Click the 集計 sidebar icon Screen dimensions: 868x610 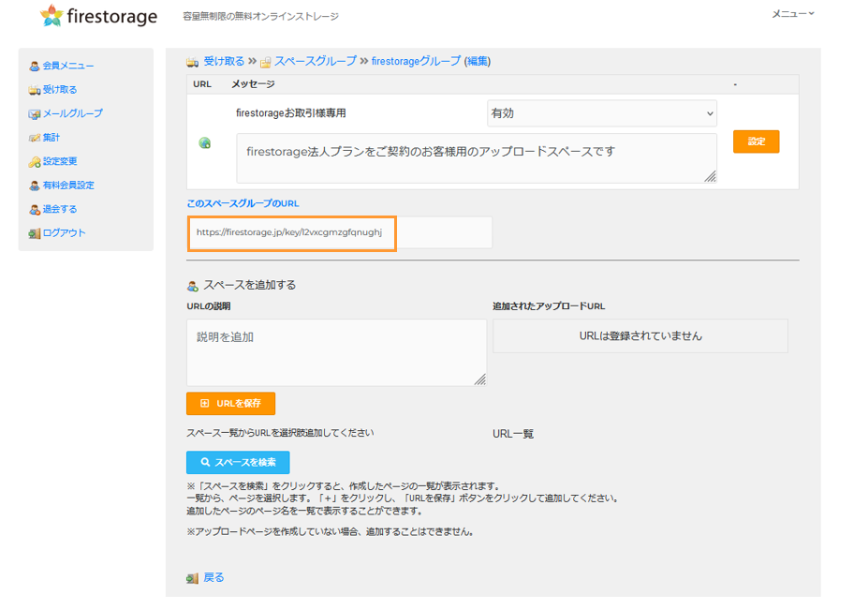[35, 138]
